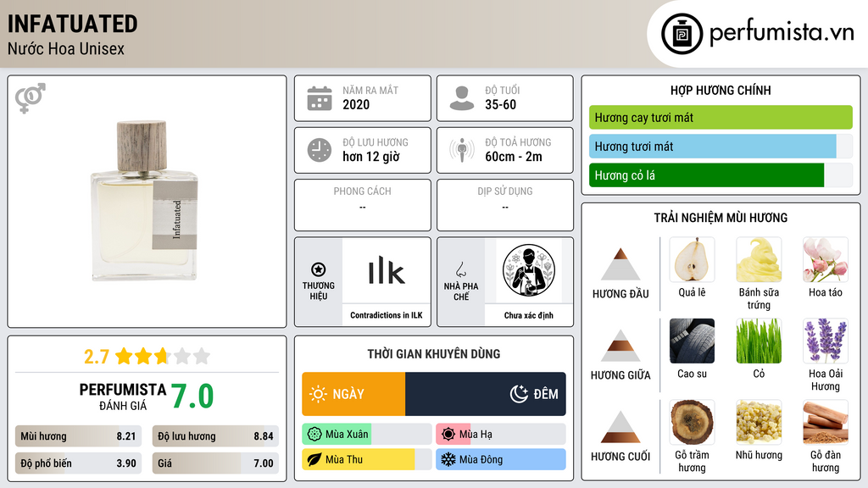Screen dimensions: 868x488
Task: Click the star badge icon above Thương hiệu
Action: tap(319, 269)
